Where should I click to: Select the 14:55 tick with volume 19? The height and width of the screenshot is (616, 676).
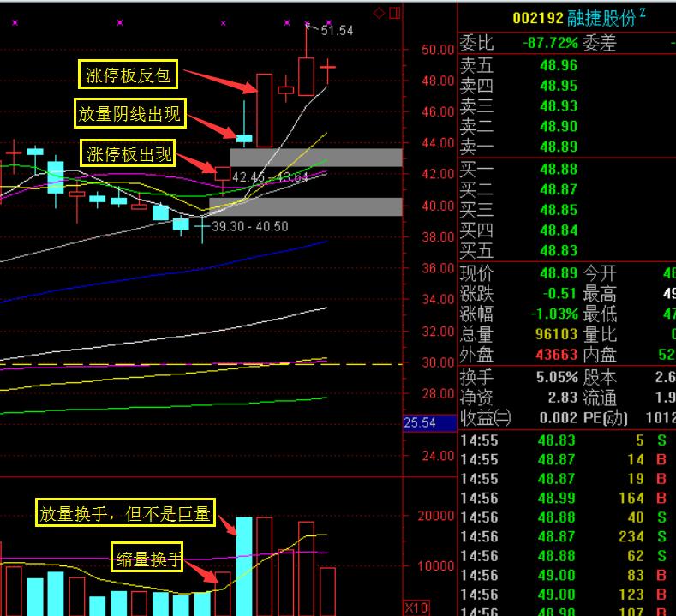565,479
